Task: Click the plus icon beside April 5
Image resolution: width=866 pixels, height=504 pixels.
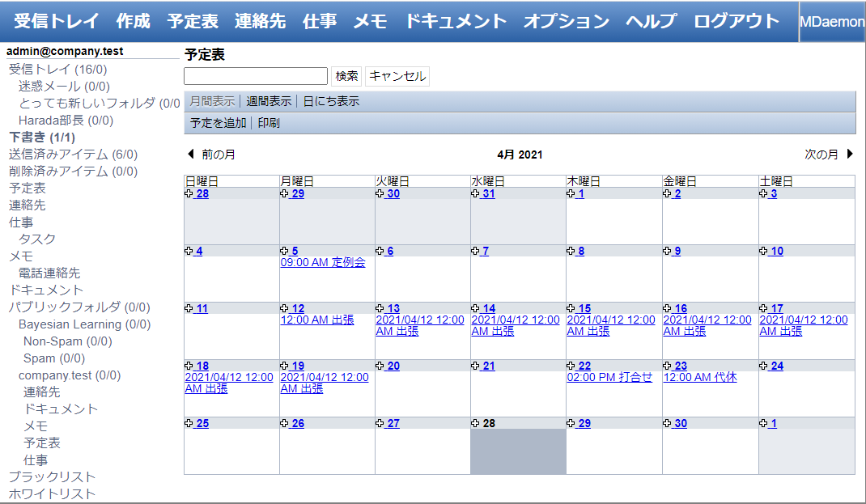Action: (x=284, y=252)
